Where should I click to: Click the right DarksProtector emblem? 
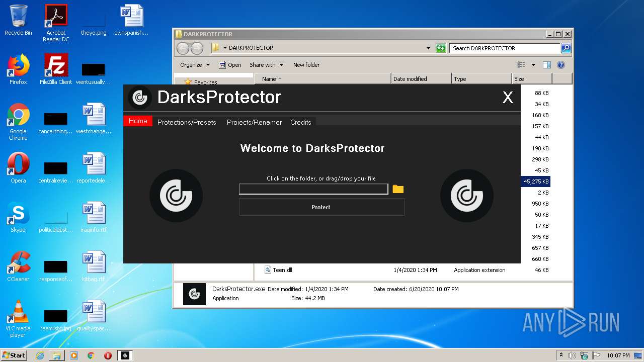pos(467,196)
